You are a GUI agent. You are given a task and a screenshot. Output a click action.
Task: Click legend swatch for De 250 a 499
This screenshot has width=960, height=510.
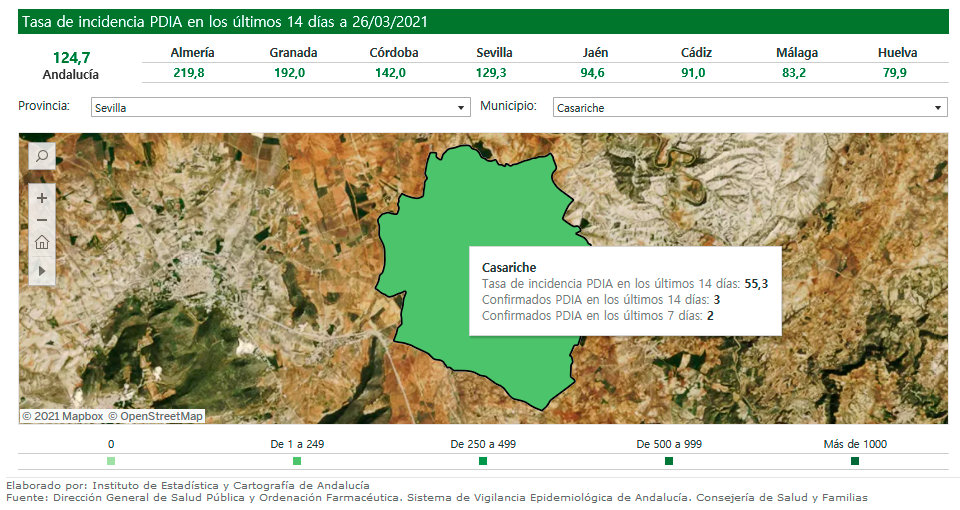[483, 461]
